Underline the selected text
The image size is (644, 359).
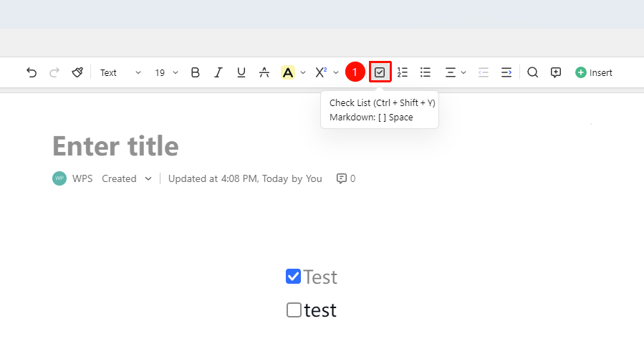point(241,72)
